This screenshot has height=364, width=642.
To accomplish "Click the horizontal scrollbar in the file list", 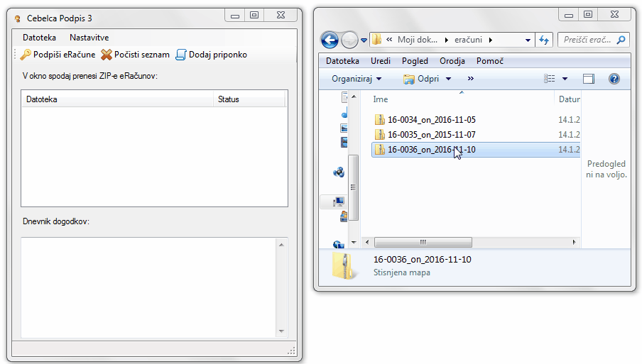I will coord(423,242).
